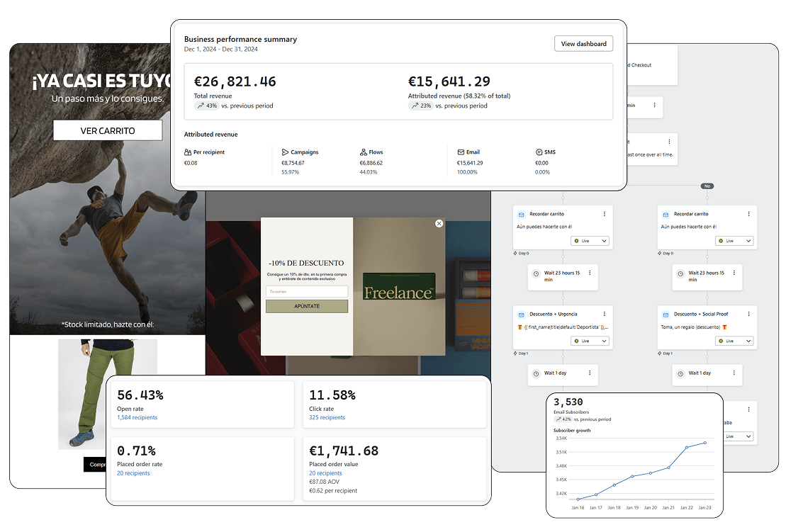Click the APÚNTATE signup button
Image resolution: width=798 pixels, height=532 pixels.
point(307,306)
